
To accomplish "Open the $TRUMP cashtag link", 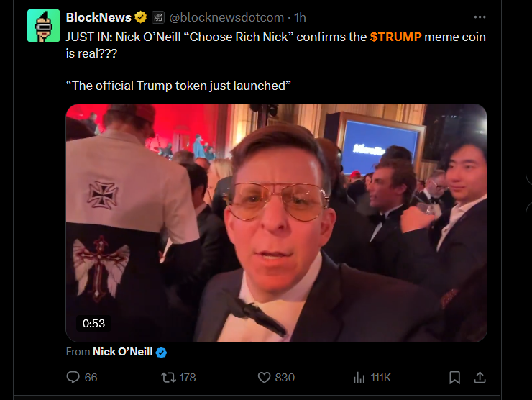I will click(395, 37).
